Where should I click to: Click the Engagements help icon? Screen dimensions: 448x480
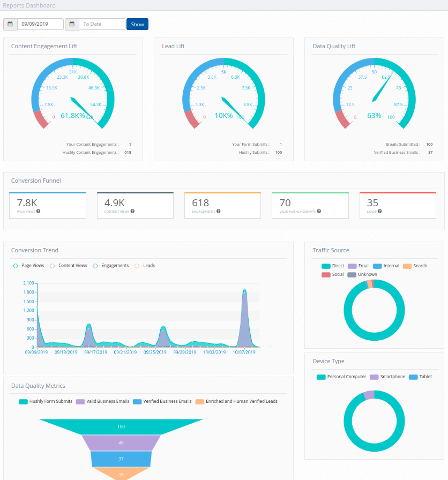coord(218,211)
